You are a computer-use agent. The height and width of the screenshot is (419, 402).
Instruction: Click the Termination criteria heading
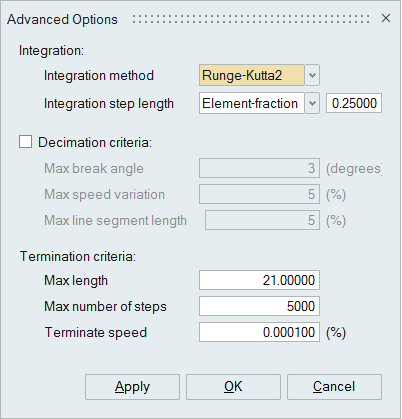(x=78, y=256)
